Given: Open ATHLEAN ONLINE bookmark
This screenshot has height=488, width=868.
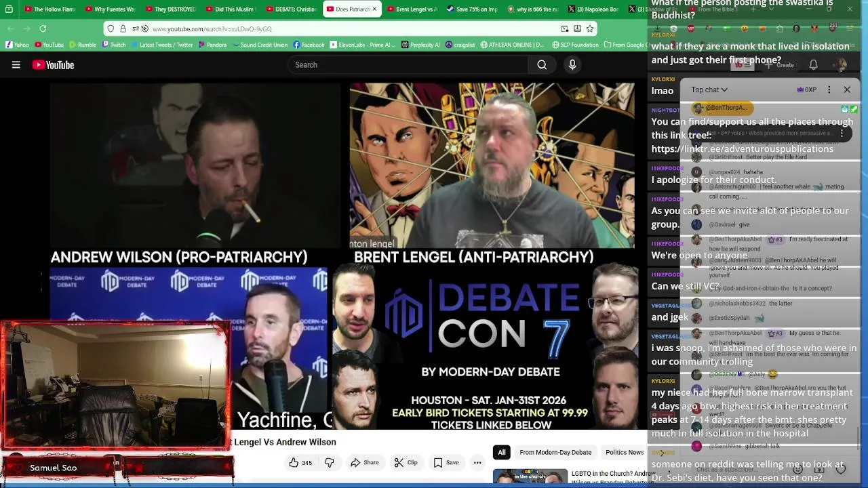Looking at the screenshot, I should click(512, 45).
